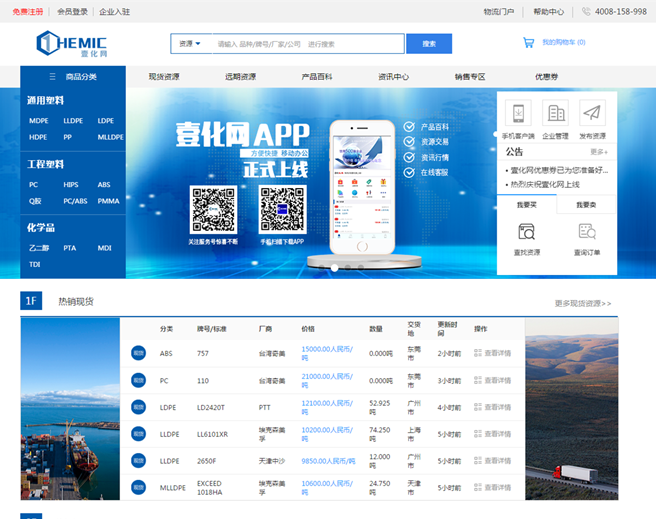View details for the LD2420T row

pos(492,407)
